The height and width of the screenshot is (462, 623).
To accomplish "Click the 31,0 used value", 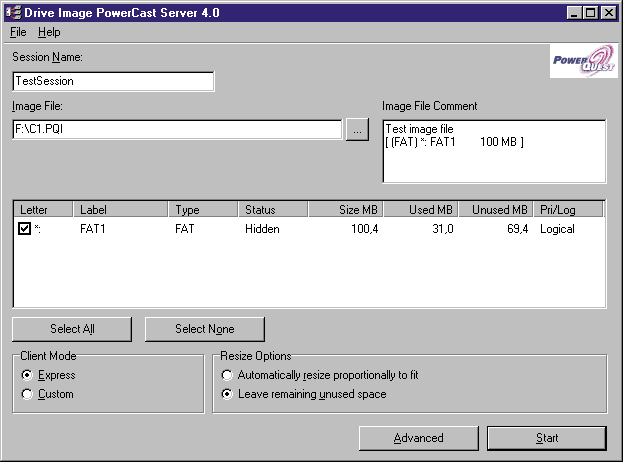I will [443, 229].
